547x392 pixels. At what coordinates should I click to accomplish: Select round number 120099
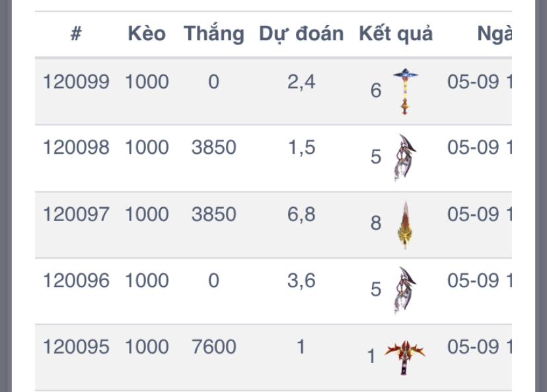(76, 82)
